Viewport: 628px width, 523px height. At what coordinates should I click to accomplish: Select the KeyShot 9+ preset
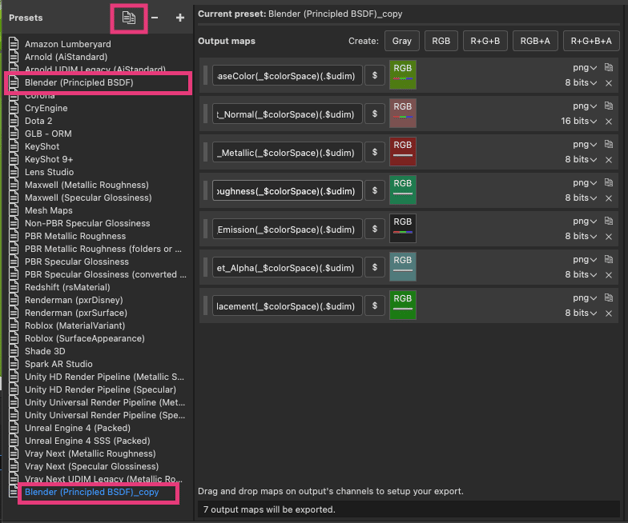[49, 159]
